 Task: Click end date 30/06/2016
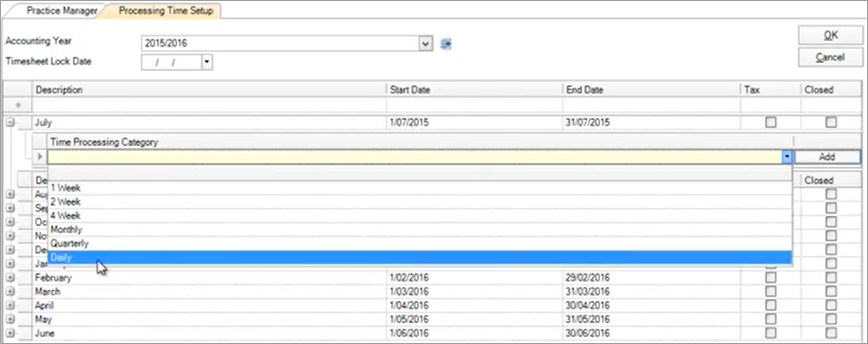click(587, 333)
